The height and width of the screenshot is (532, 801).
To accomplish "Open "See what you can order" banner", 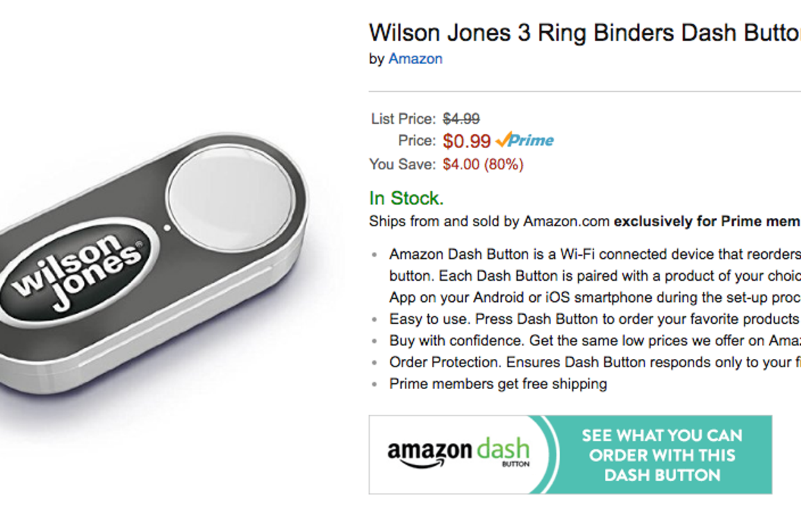I will coord(662,455).
